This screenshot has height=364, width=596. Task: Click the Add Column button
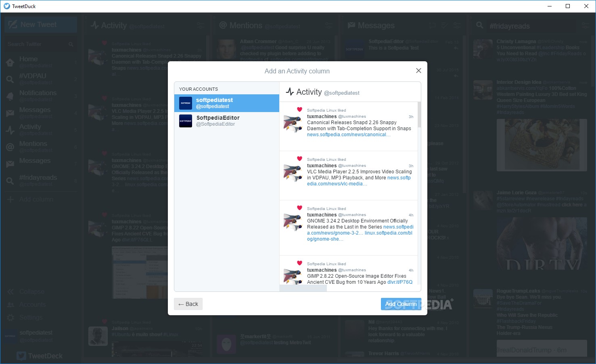click(401, 304)
